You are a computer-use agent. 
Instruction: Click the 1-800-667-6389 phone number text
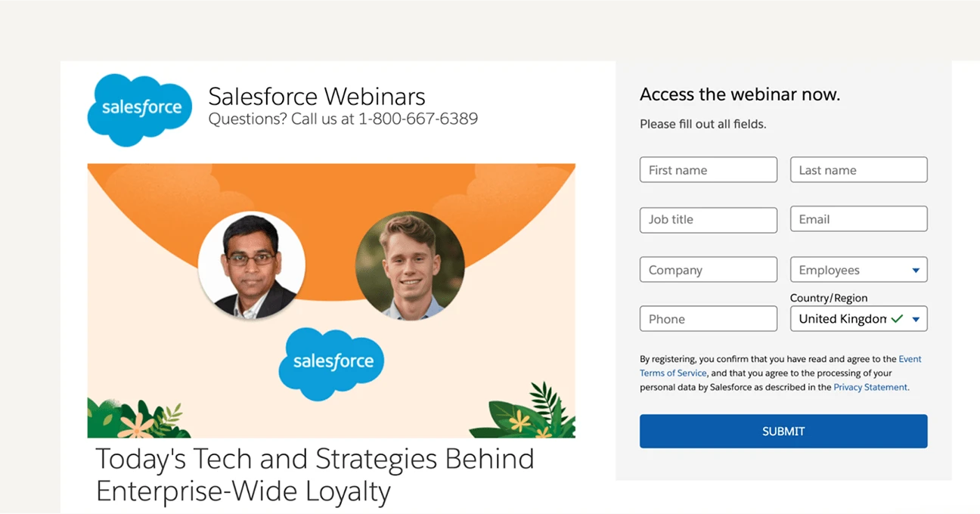click(x=417, y=119)
